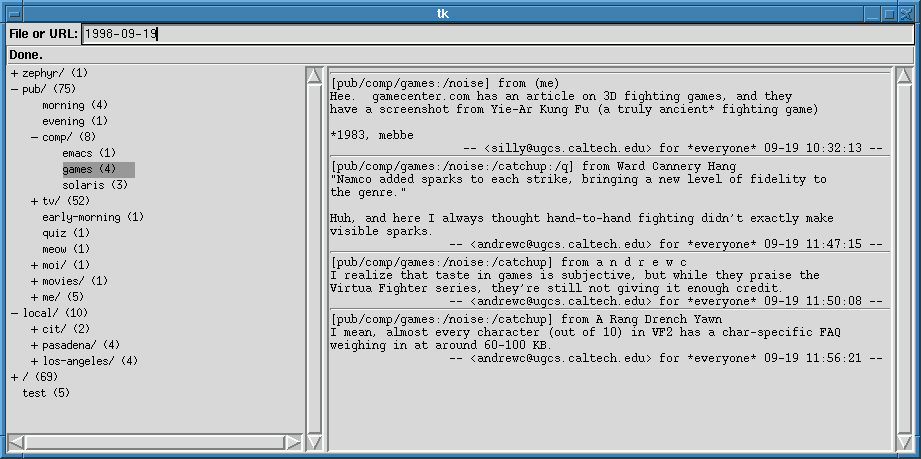
Task: Click the header from A Rang Drench Yawn
Action: 526,320
